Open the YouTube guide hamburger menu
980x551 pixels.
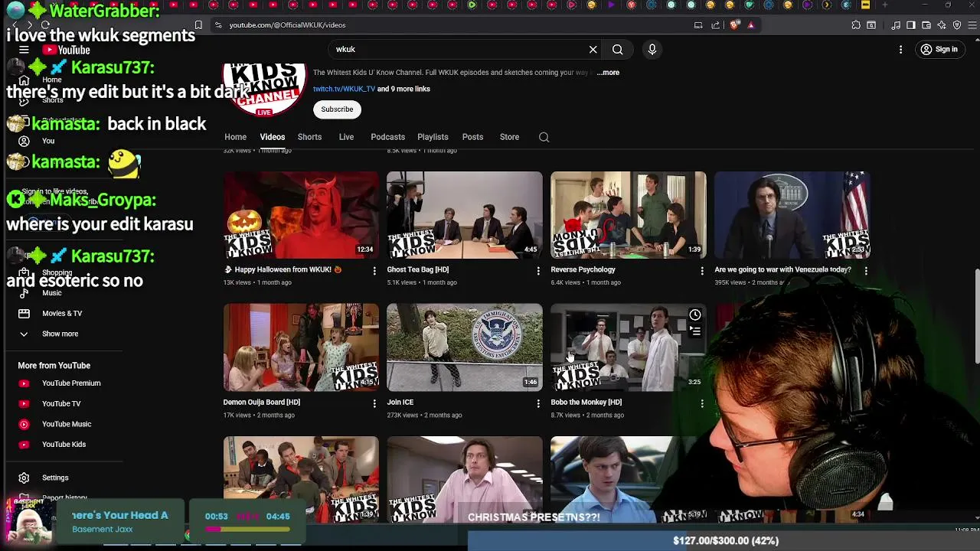(x=24, y=50)
